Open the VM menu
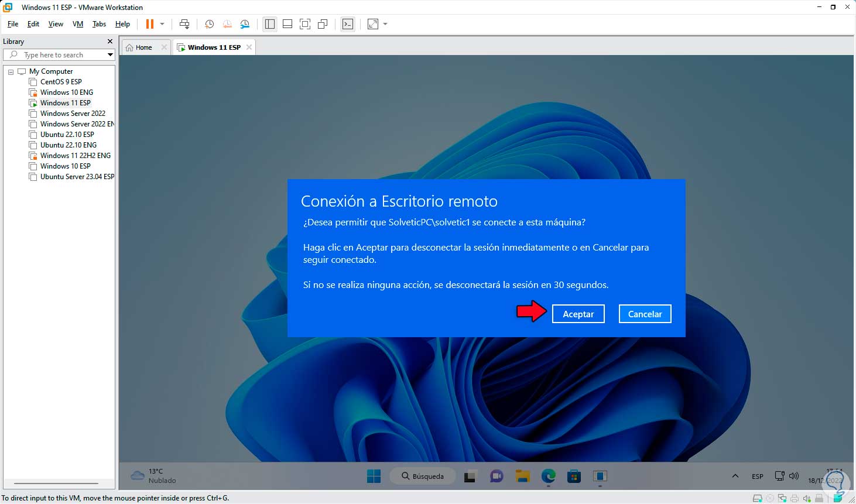This screenshot has height=504, width=856. tap(78, 24)
